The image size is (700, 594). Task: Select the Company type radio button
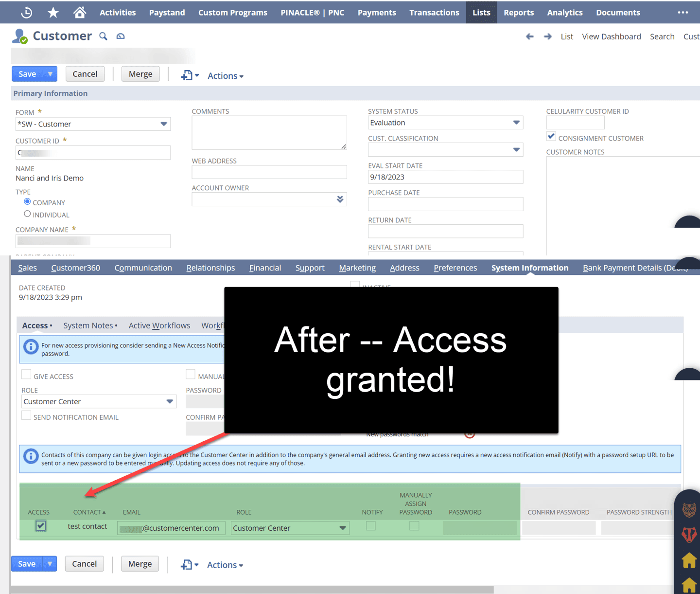click(27, 201)
